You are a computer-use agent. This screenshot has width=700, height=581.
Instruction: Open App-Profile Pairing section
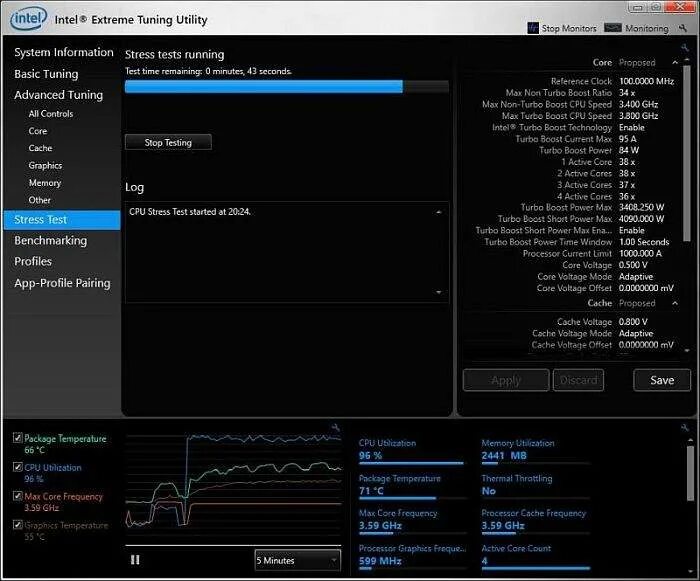pyautogui.click(x=62, y=283)
